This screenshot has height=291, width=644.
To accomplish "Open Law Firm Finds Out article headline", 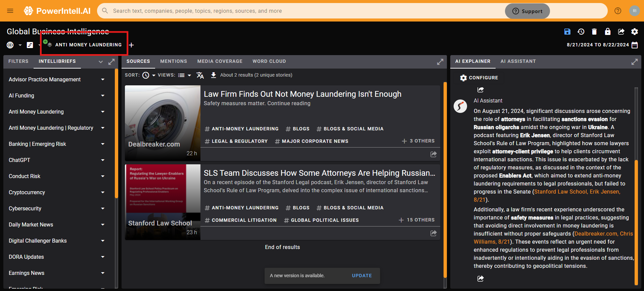I will 303,94.
